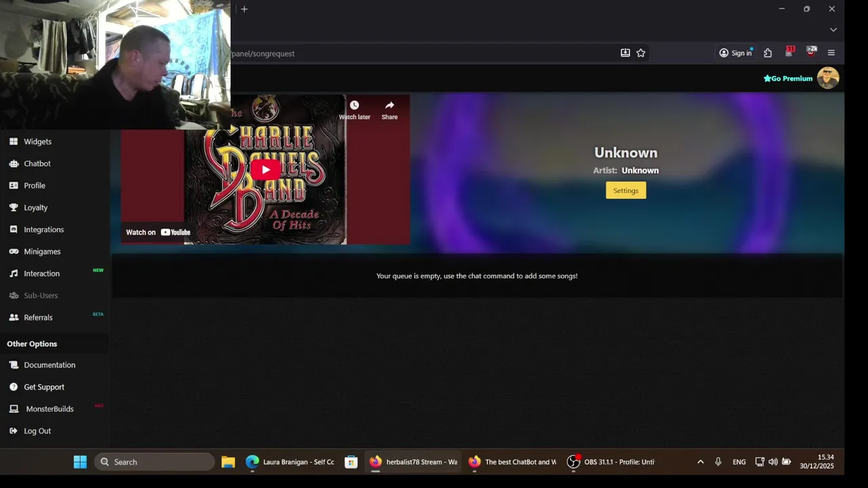Open the Loyalty section
The image size is (868, 488).
click(x=35, y=207)
